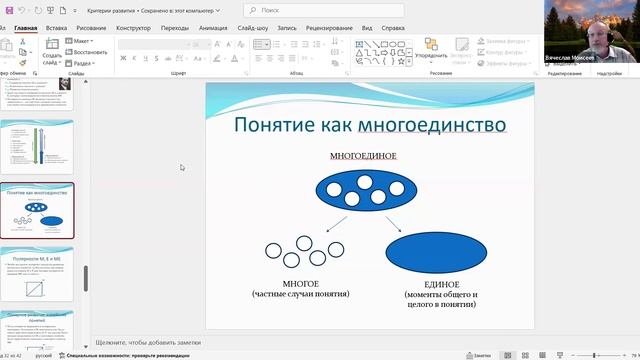Viewport: 640px width, 360px height.
Task: Open the Вставка ribbon tab
Action: 56,28
